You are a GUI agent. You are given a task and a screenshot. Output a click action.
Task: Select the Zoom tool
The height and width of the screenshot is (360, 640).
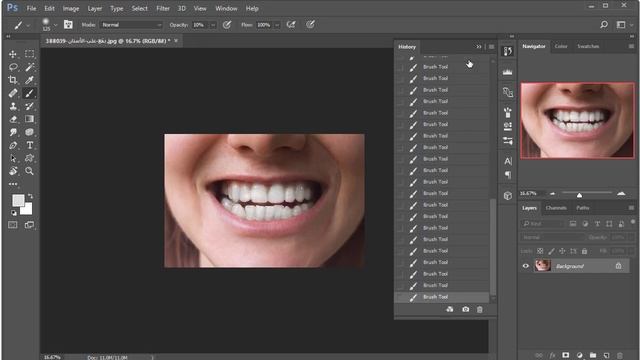tap(29, 171)
